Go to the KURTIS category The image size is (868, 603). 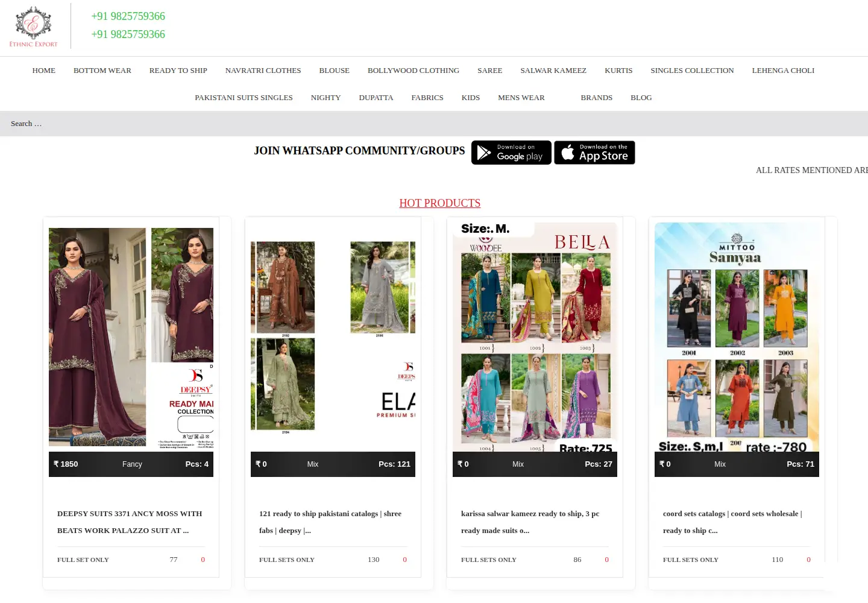618,71
